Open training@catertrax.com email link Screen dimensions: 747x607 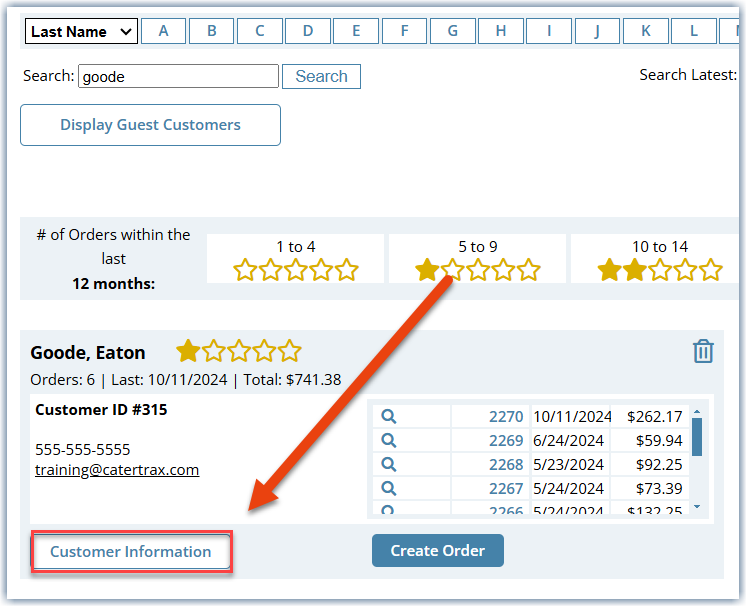117,470
